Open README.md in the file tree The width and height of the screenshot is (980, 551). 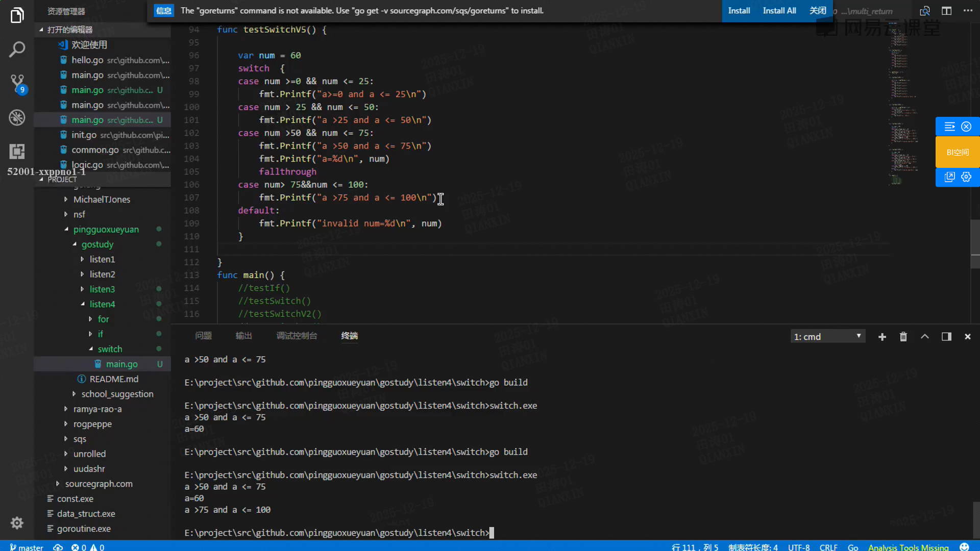(x=114, y=379)
